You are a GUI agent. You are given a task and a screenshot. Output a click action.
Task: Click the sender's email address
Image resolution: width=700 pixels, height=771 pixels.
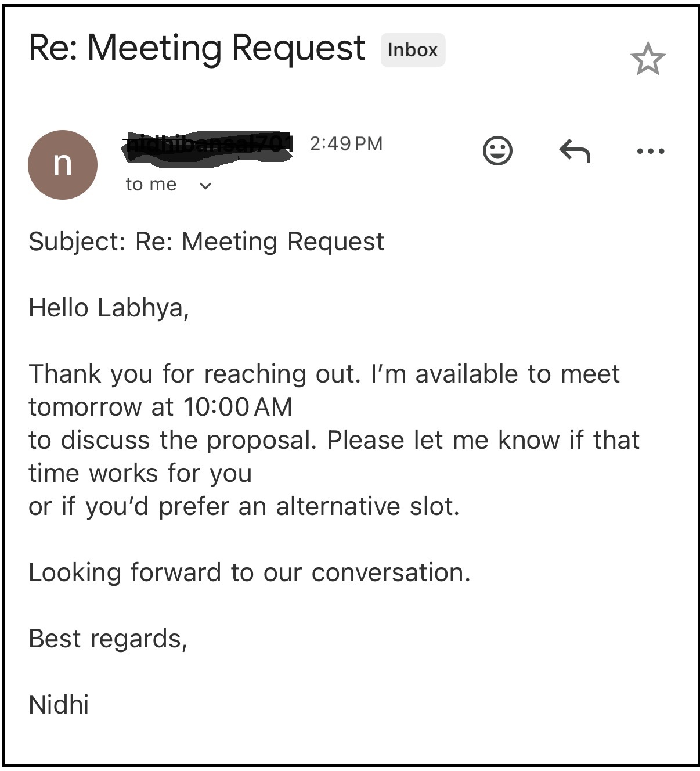(x=209, y=144)
